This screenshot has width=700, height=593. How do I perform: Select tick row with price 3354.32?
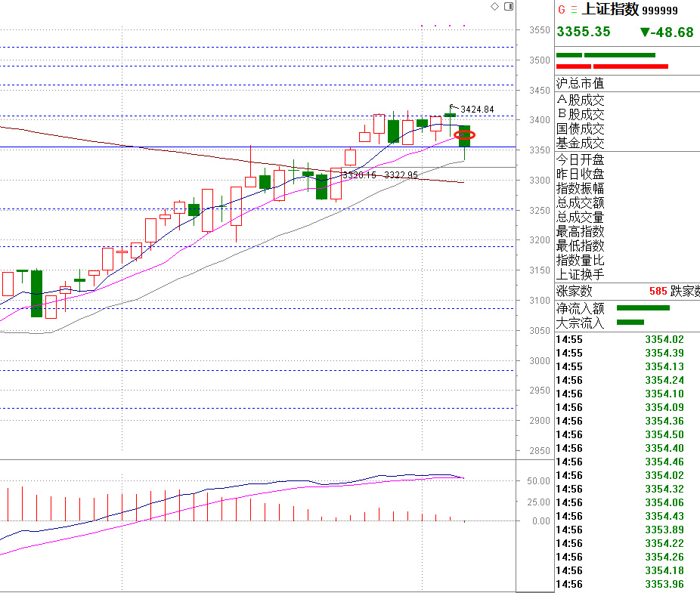click(x=627, y=489)
